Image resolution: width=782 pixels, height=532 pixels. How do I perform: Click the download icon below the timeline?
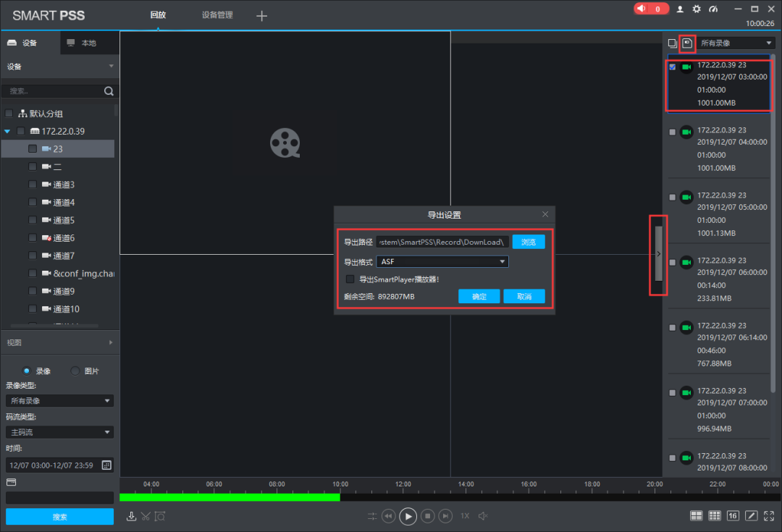point(131,516)
